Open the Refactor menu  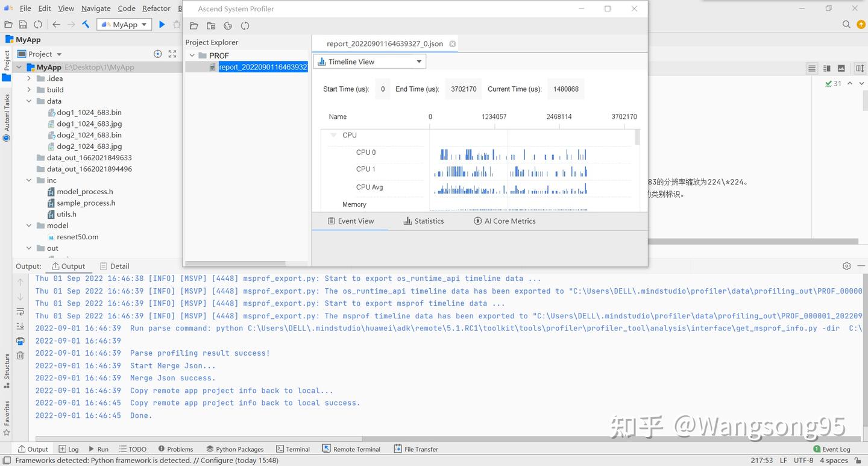[156, 8]
